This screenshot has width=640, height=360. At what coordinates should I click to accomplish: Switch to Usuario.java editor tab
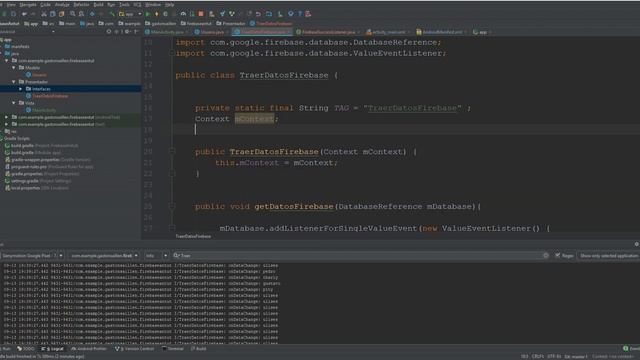pos(211,32)
